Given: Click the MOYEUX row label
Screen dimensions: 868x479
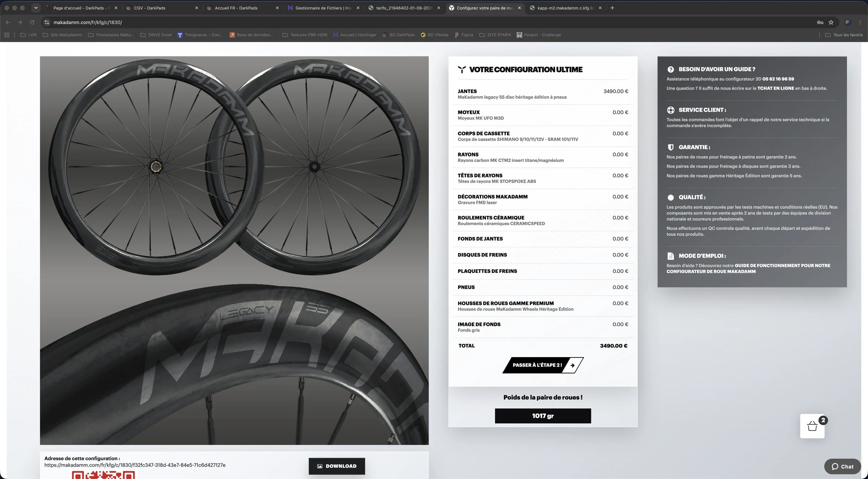Looking at the screenshot, I should coord(469,112).
